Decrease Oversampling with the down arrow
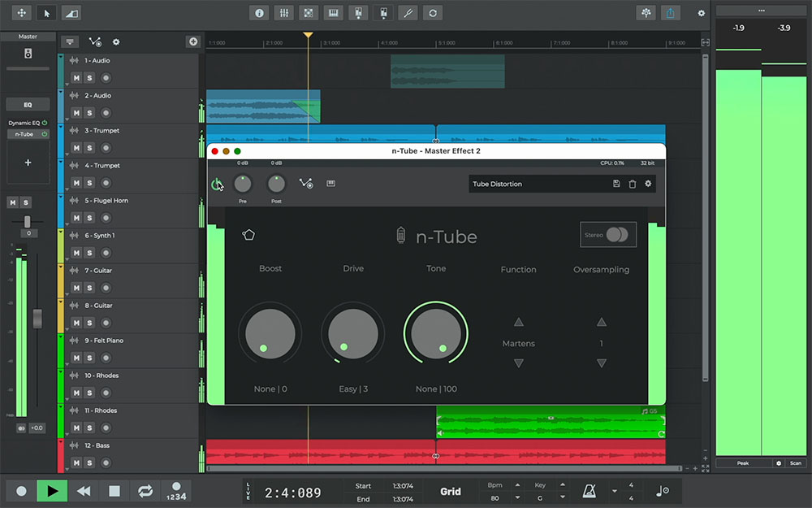 click(x=602, y=363)
